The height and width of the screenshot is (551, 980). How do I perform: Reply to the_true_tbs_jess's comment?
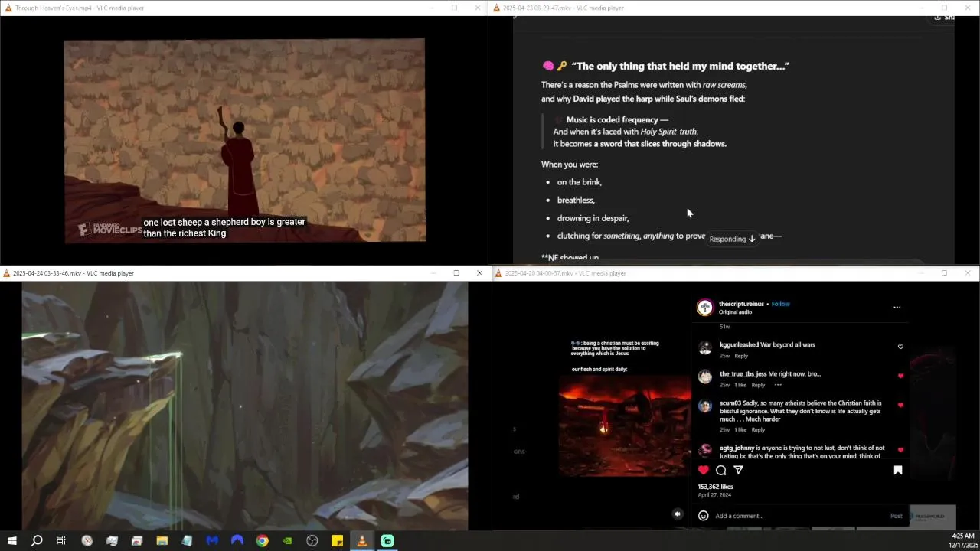(x=758, y=385)
